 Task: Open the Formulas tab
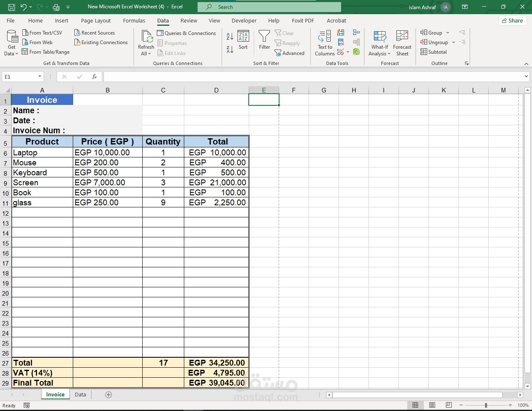[134, 20]
